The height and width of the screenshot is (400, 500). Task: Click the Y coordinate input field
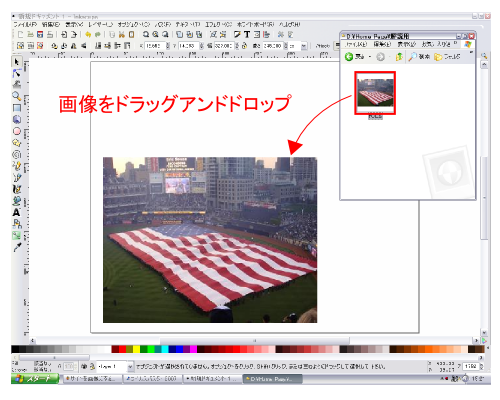pyautogui.click(x=188, y=46)
